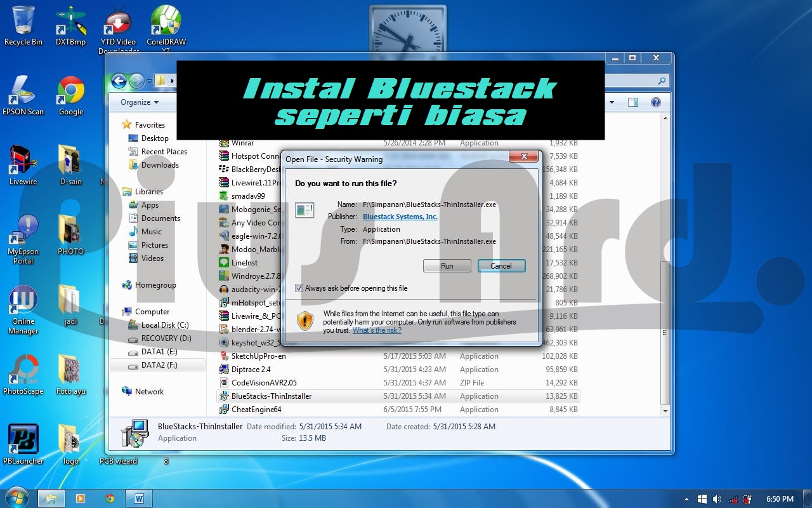Launch Online Manager desktop shortcut
The height and width of the screenshot is (508, 812).
coord(23,309)
